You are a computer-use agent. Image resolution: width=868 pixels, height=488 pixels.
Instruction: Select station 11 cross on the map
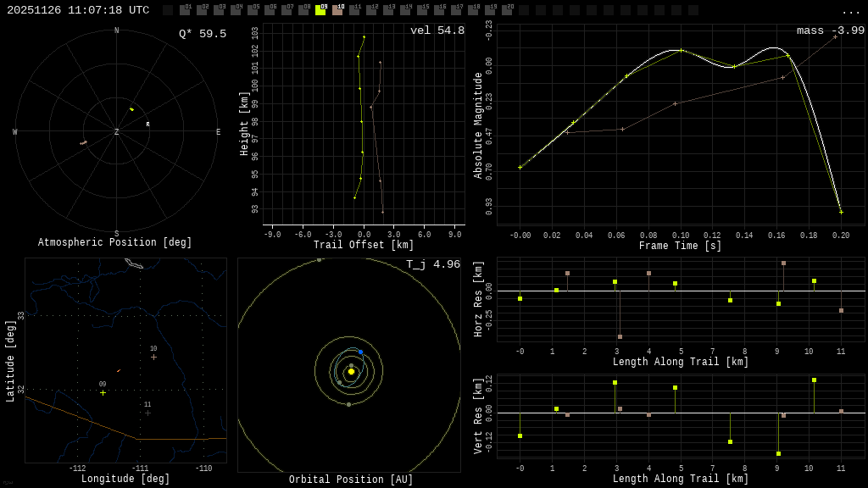(x=147, y=413)
